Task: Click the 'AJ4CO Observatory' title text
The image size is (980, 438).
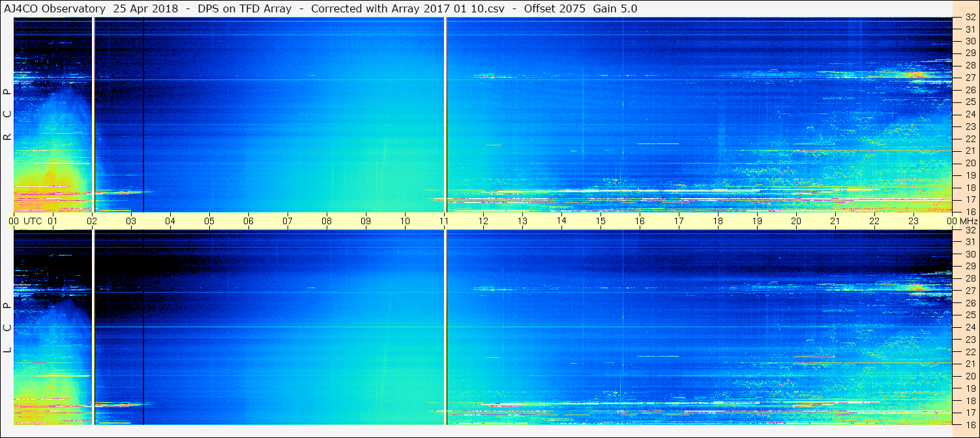Action: coord(54,8)
